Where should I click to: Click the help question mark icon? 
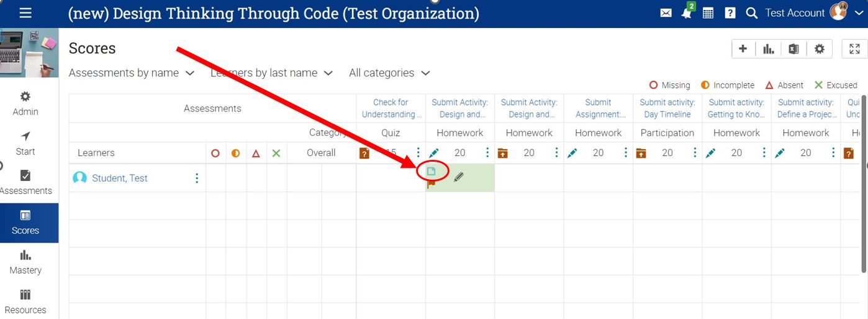[730, 13]
